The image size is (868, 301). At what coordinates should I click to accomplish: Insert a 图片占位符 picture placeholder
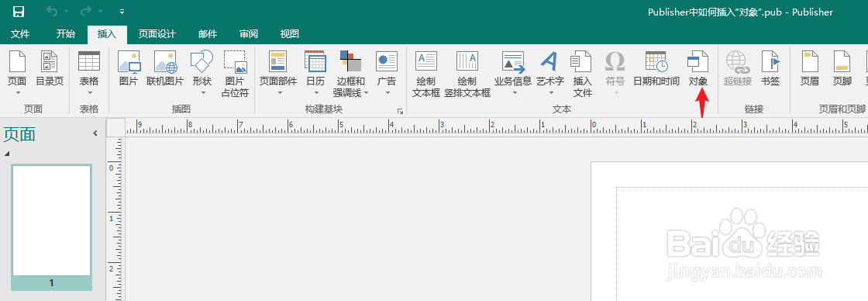[x=235, y=74]
